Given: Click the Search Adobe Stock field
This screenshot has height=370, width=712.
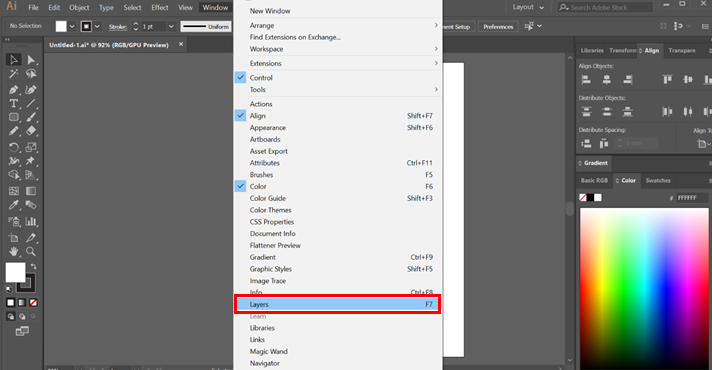Looking at the screenshot, I should point(605,7).
